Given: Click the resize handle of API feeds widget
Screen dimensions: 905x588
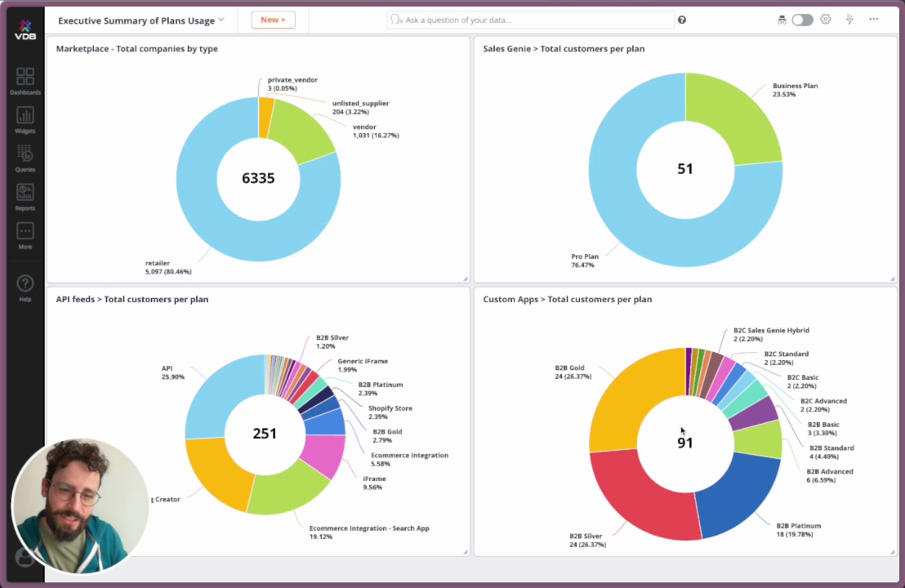Looking at the screenshot, I should 466,552.
